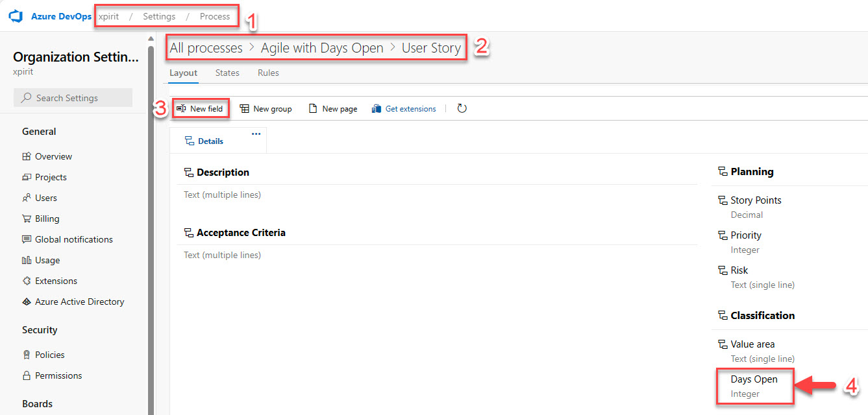Click the sidebar scrollbar up arrow

pyautogui.click(x=151, y=38)
